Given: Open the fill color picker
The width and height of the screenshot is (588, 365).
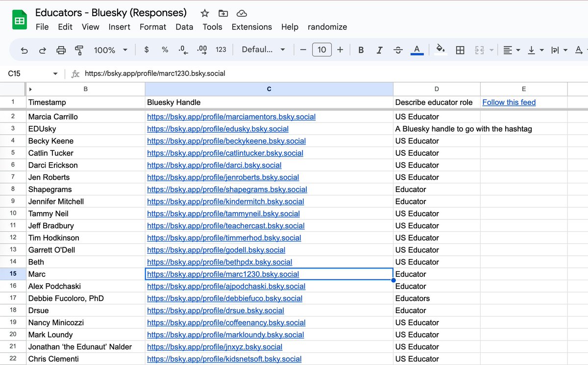Looking at the screenshot, I should pyautogui.click(x=441, y=49).
